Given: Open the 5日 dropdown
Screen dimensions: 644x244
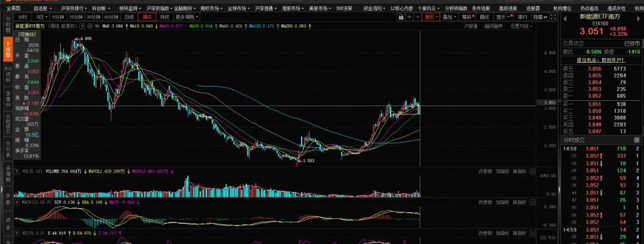Looking at the screenshot, I should click(x=41, y=17).
